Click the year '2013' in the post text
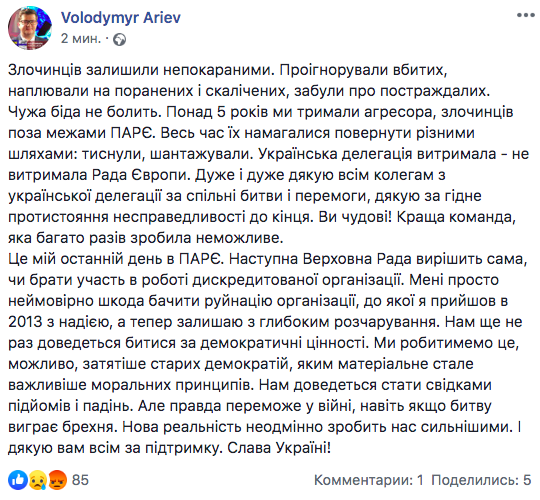The image size is (540, 500). click(25, 322)
